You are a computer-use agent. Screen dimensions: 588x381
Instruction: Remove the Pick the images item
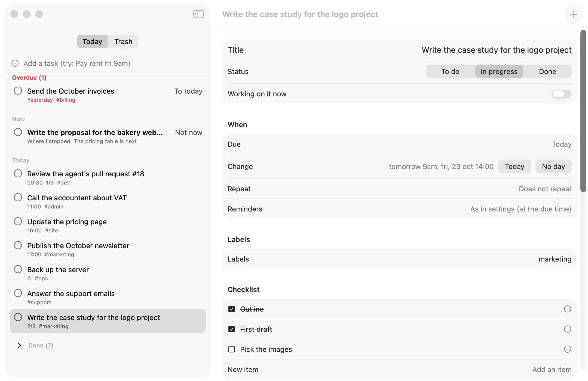point(567,349)
